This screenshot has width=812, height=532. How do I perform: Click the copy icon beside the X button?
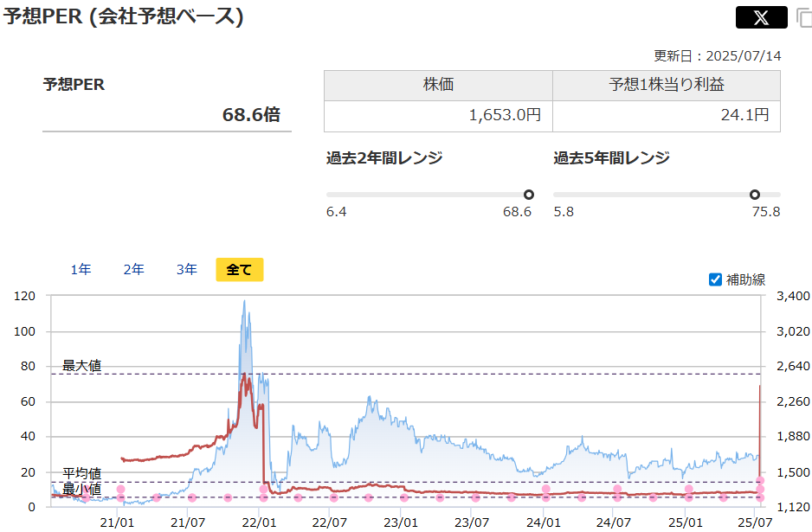click(802, 18)
